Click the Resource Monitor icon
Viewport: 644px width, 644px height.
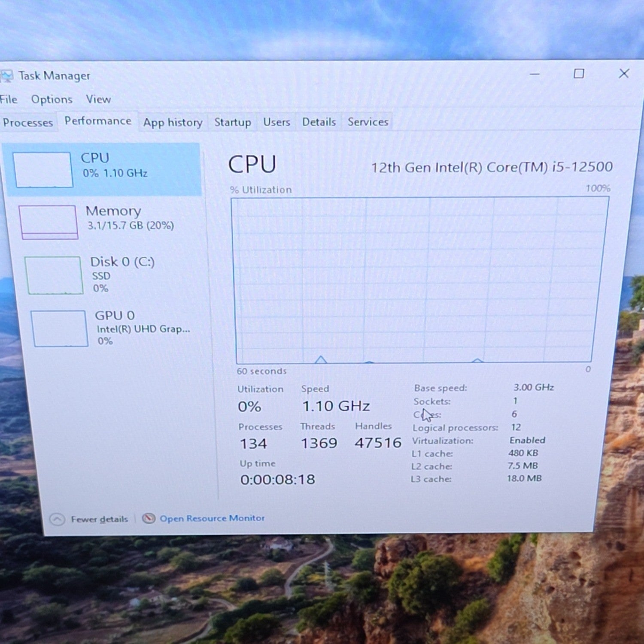coord(149,519)
